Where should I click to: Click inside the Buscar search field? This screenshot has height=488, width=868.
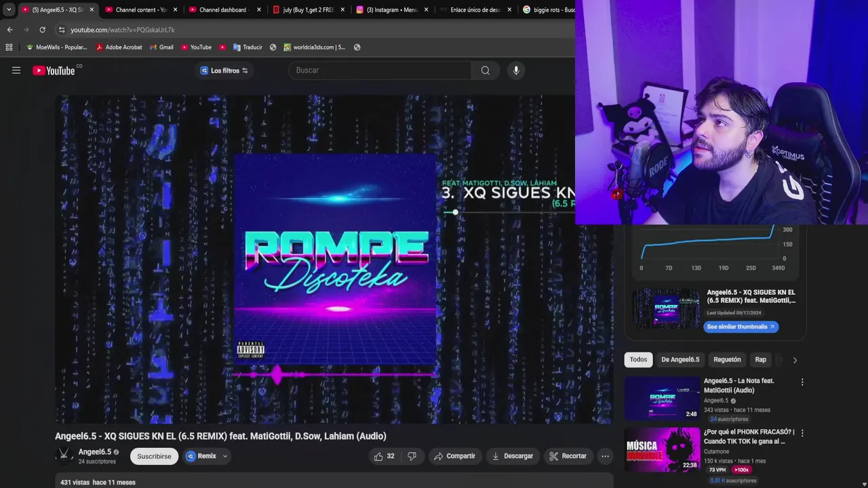[x=380, y=70]
